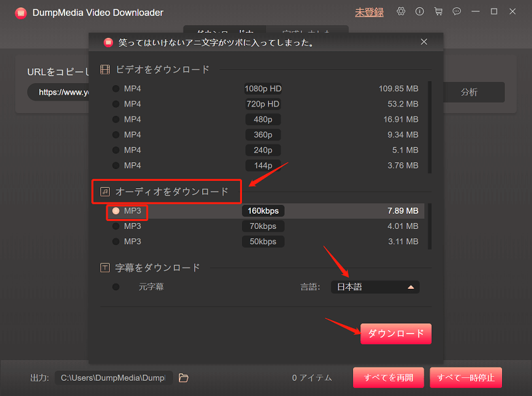Open the feedback chat bubble icon
This screenshot has height=396, width=532.
tap(457, 12)
